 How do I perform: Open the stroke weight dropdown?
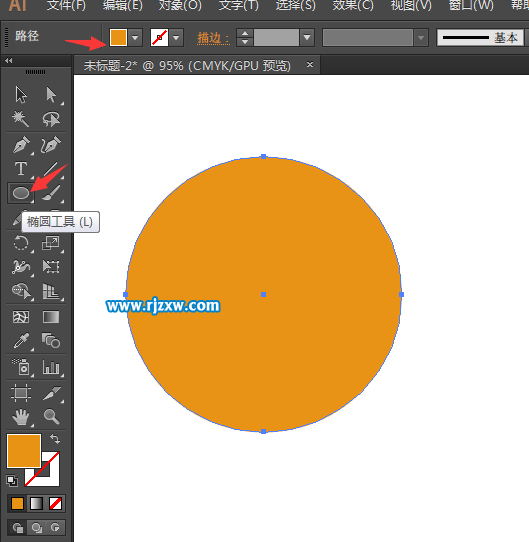click(307, 37)
